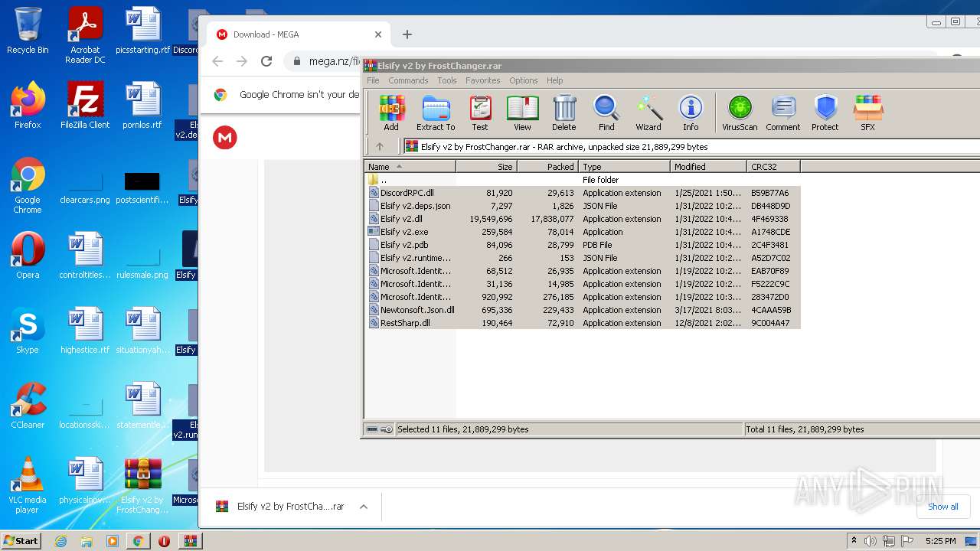The image size is (980, 551).
Task: Open Recycle Bin on the desktop
Action: tap(28, 31)
